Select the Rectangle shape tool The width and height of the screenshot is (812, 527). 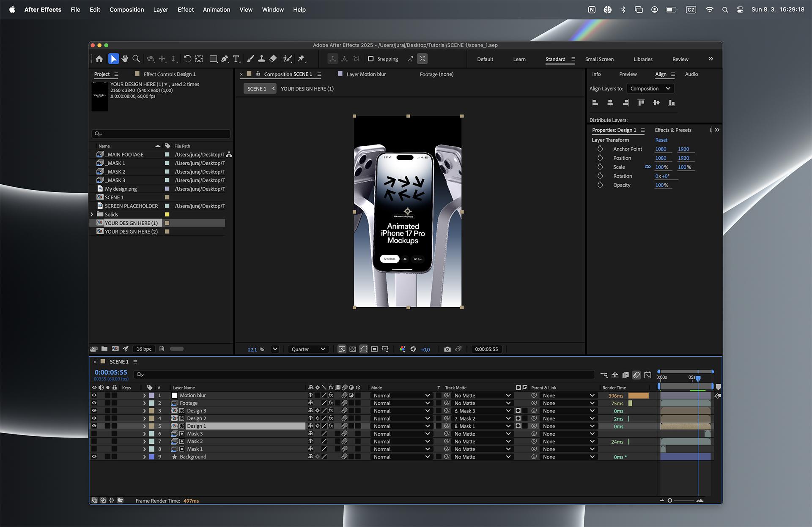(x=213, y=59)
